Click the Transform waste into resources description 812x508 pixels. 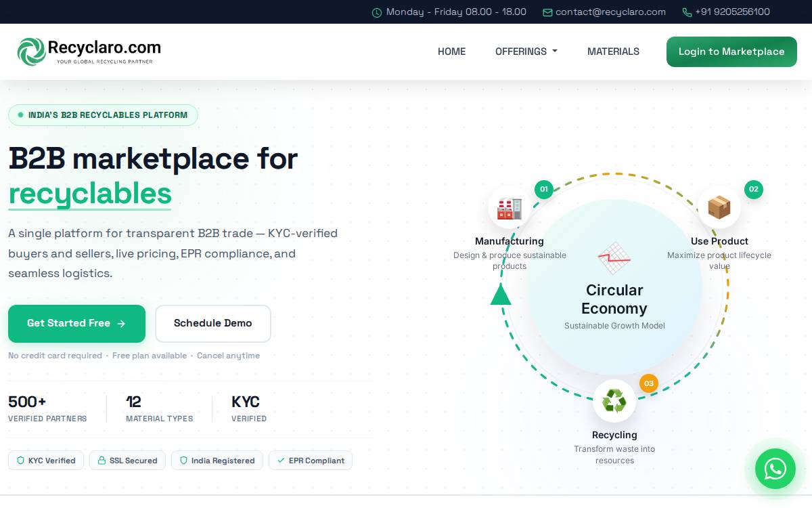[x=614, y=454]
